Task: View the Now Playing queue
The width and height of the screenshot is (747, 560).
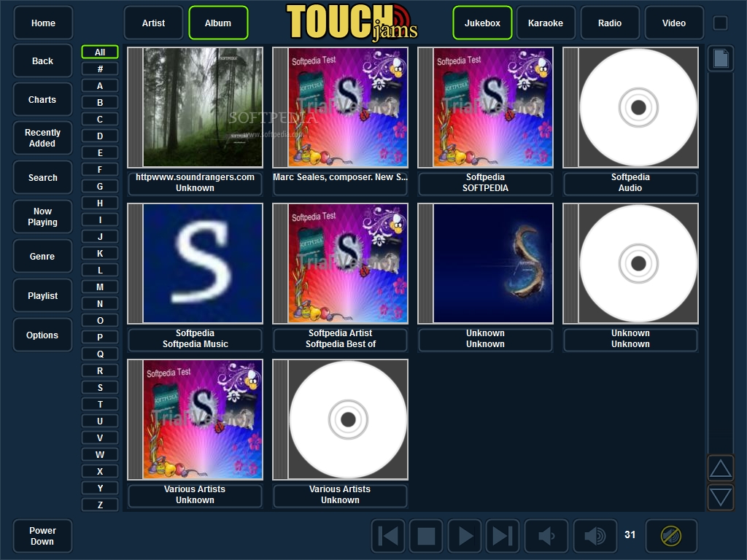Action: (43, 217)
